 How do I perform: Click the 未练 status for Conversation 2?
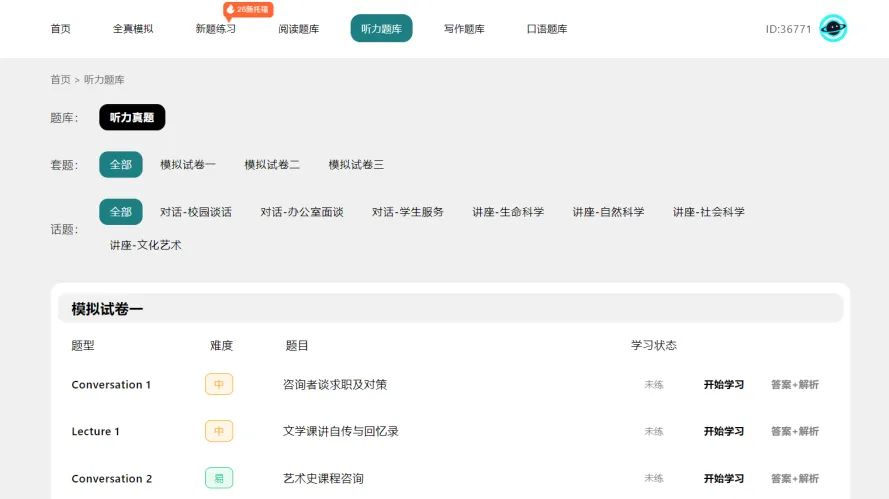(654, 479)
